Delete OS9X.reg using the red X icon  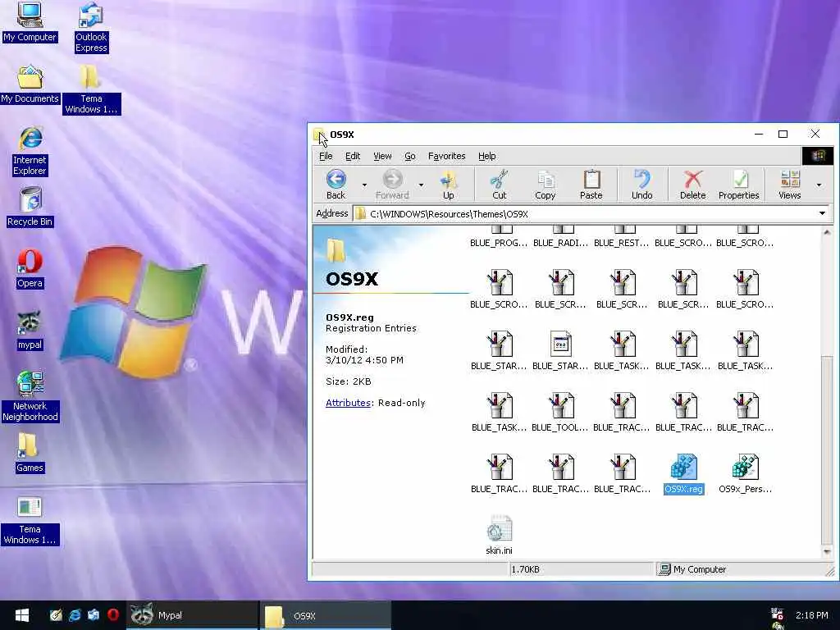click(x=692, y=185)
